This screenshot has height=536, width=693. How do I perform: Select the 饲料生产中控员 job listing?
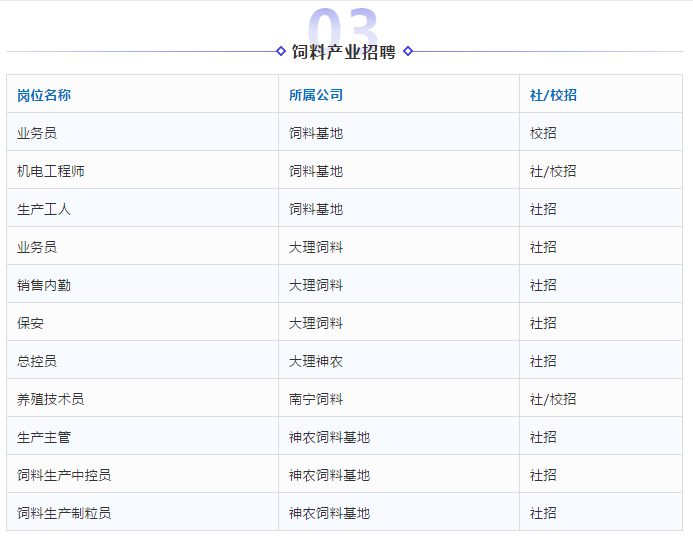coord(64,475)
